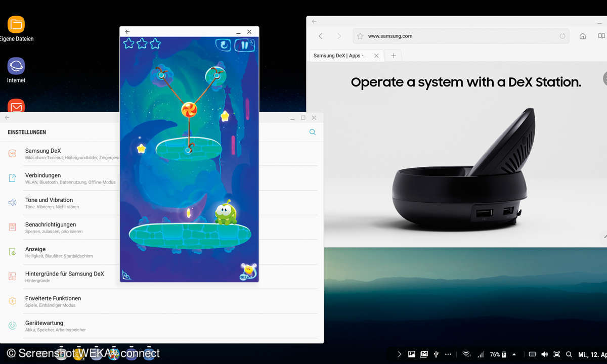Open the red Email desktop icon

tap(16, 106)
